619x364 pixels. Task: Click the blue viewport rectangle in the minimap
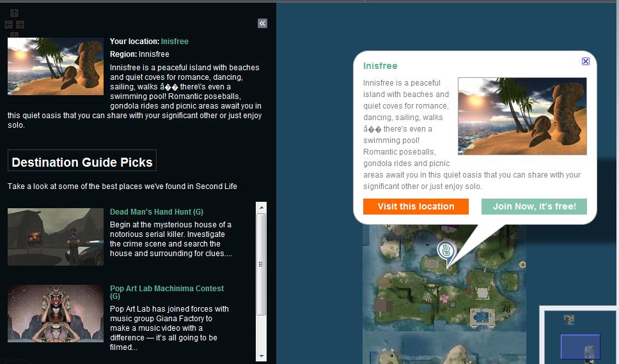(579, 347)
